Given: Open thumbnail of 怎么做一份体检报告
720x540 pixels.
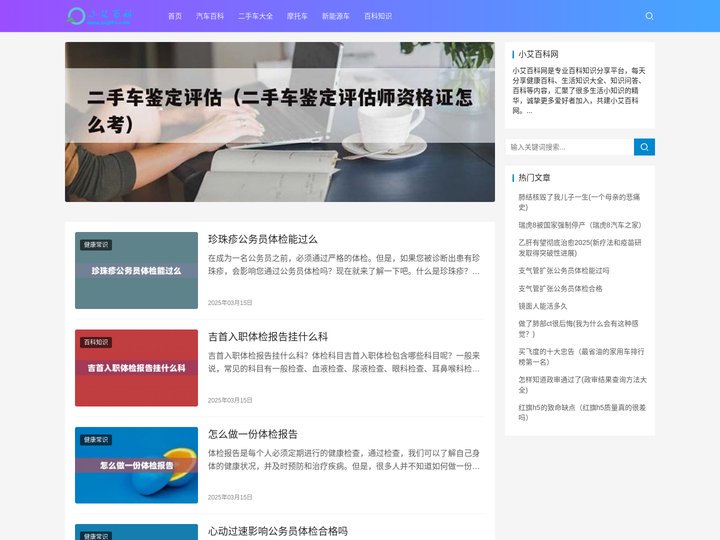Looking at the screenshot, I should coord(136,465).
